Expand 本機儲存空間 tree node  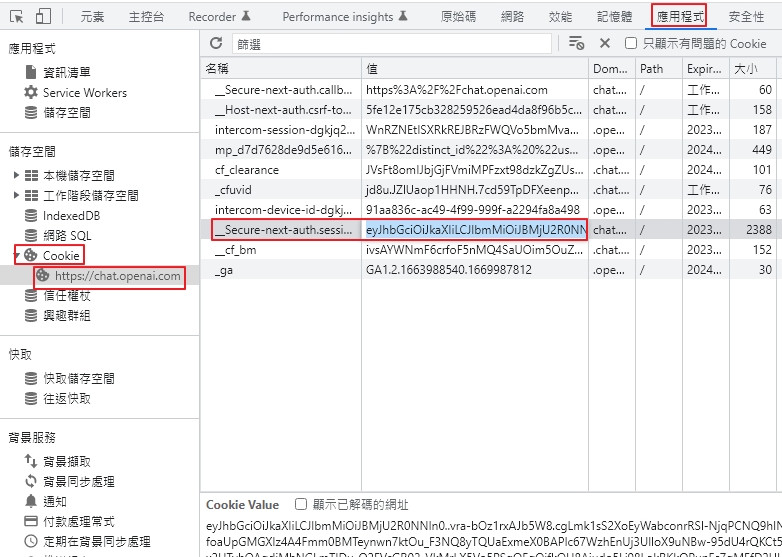click(x=16, y=175)
